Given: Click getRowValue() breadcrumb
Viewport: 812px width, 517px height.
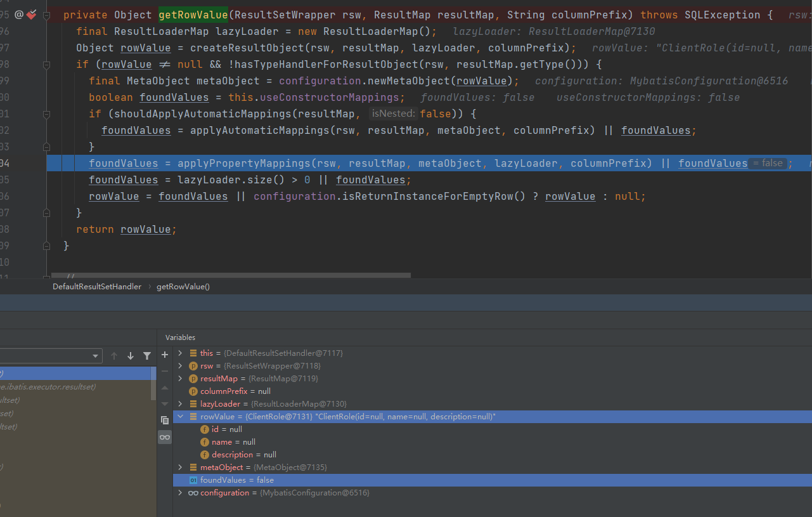Looking at the screenshot, I should [x=183, y=287].
